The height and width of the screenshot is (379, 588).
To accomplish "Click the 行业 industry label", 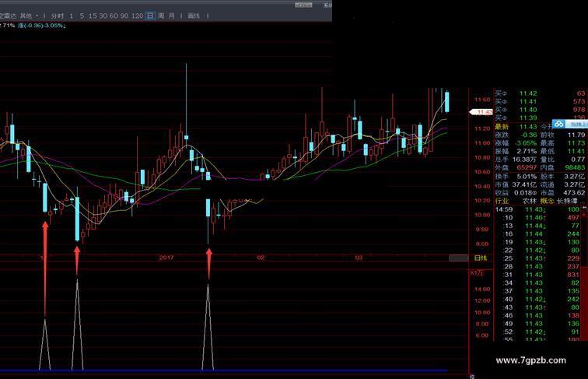I will [x=502, y=201].
